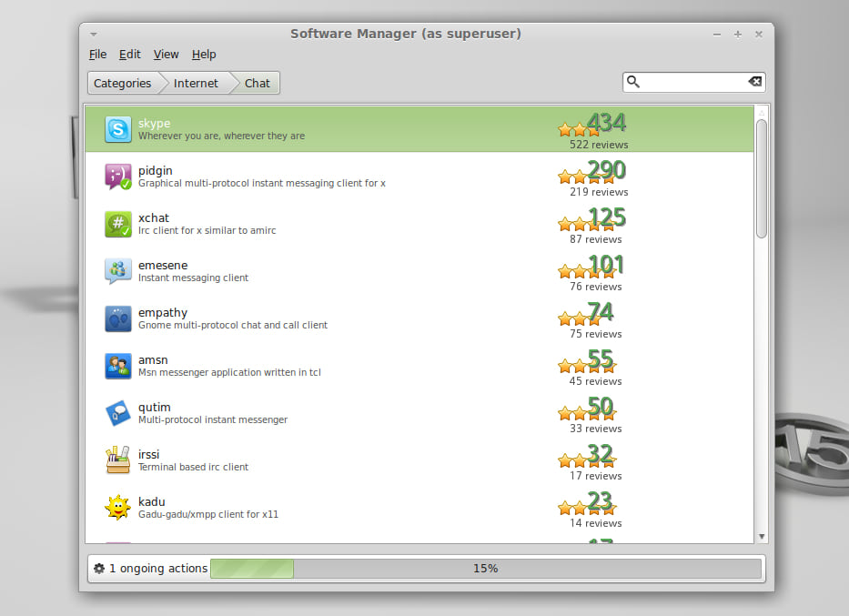The height and width of the screenshot is (616, 849).
Task: Open the File menu
Action: (97, 54)
